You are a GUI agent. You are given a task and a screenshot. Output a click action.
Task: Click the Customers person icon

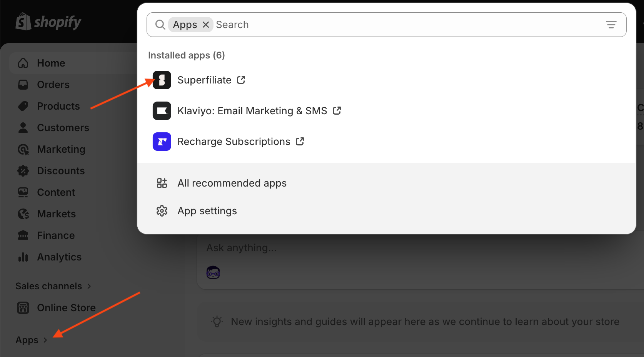click(x=23, y=128)
